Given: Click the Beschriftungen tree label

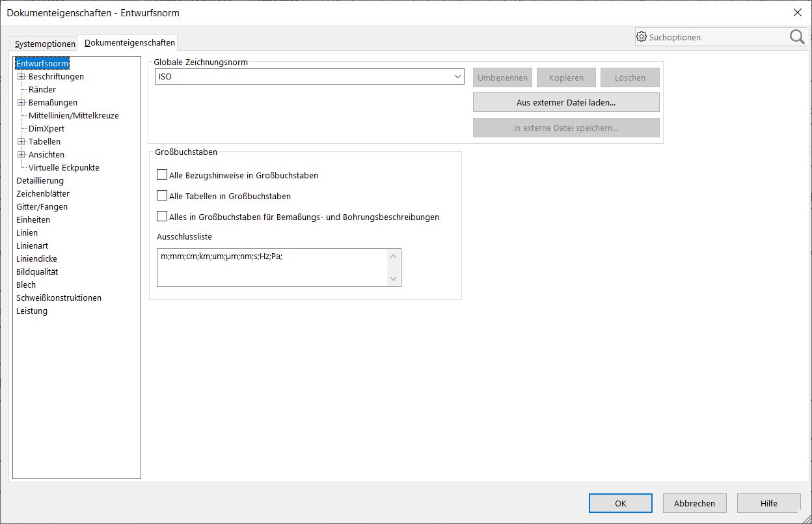Looking at the screenshot, I should 56,77.
